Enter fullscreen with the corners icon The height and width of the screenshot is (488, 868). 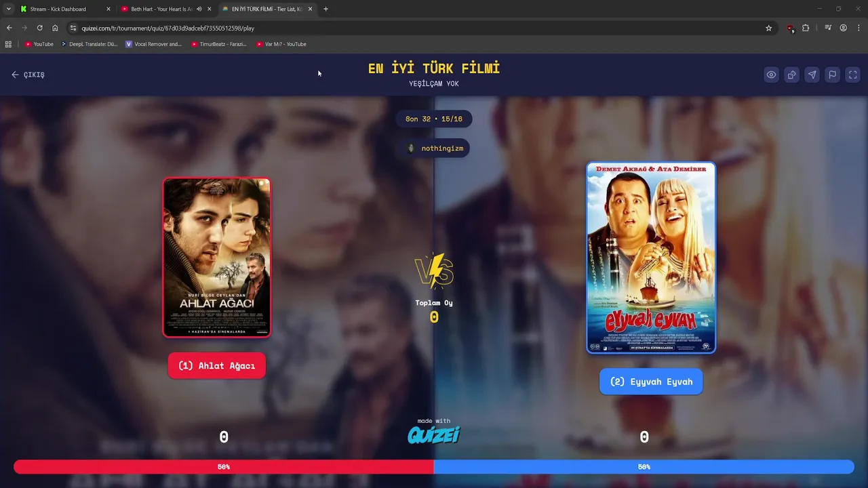[x=853, y=75]
